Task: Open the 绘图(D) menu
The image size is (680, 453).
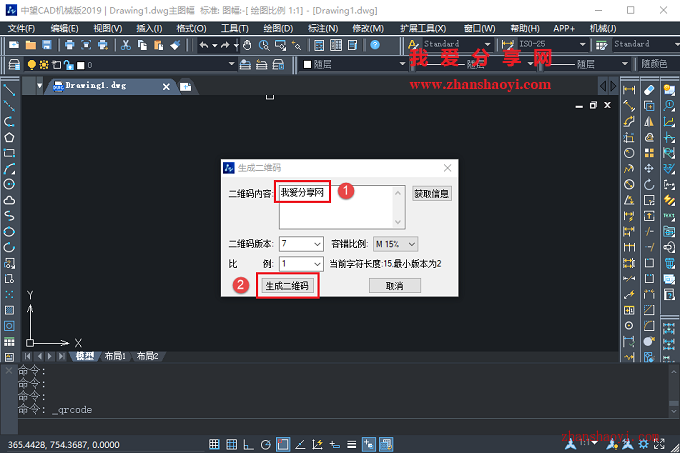Action: 278,28
